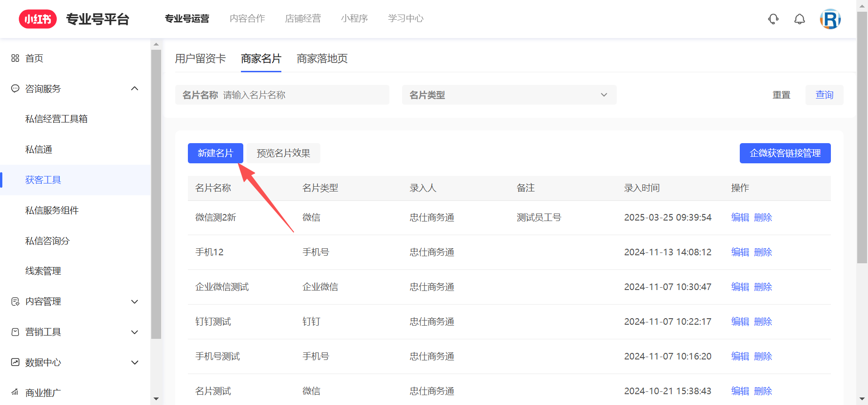Switch to the 用户留资卡 tab

pos(200,59)
